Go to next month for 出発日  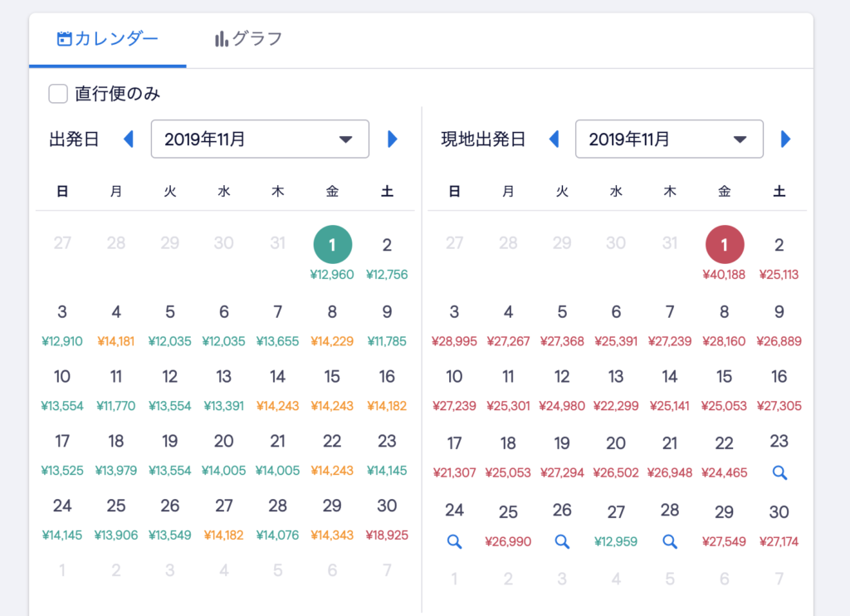[x=393, y=139]
